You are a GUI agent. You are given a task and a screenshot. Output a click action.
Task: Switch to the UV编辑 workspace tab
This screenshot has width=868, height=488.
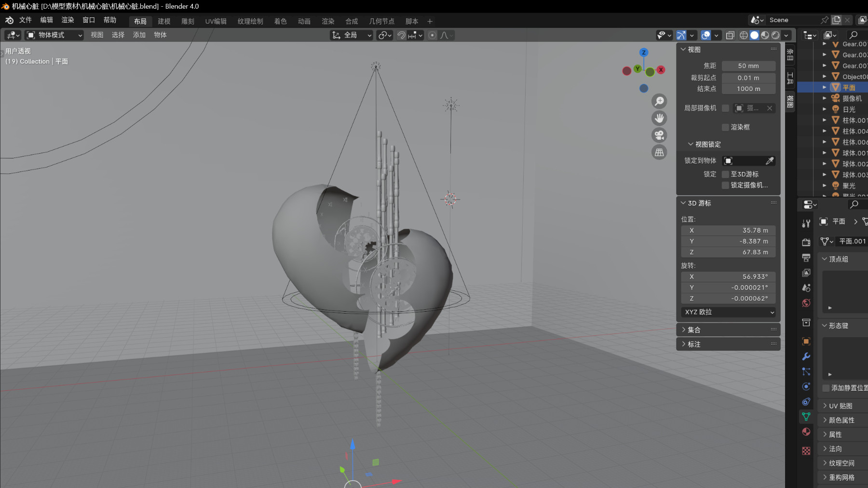(x=216, y=21)
